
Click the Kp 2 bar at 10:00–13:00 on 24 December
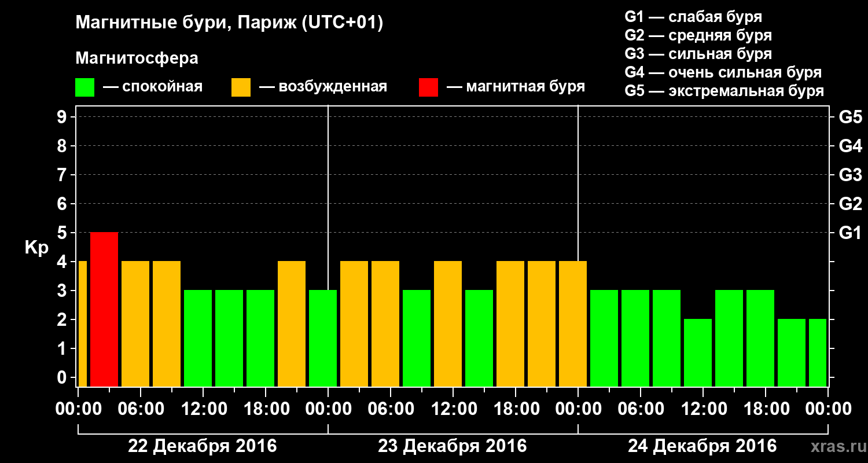pos(698,352)
